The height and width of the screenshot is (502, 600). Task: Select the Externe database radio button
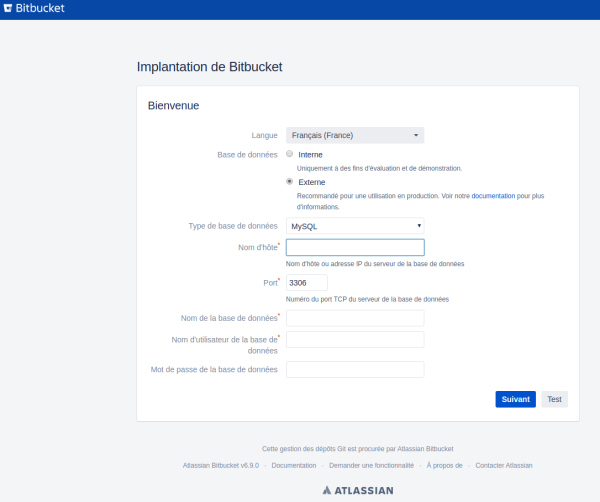[290, 181]
